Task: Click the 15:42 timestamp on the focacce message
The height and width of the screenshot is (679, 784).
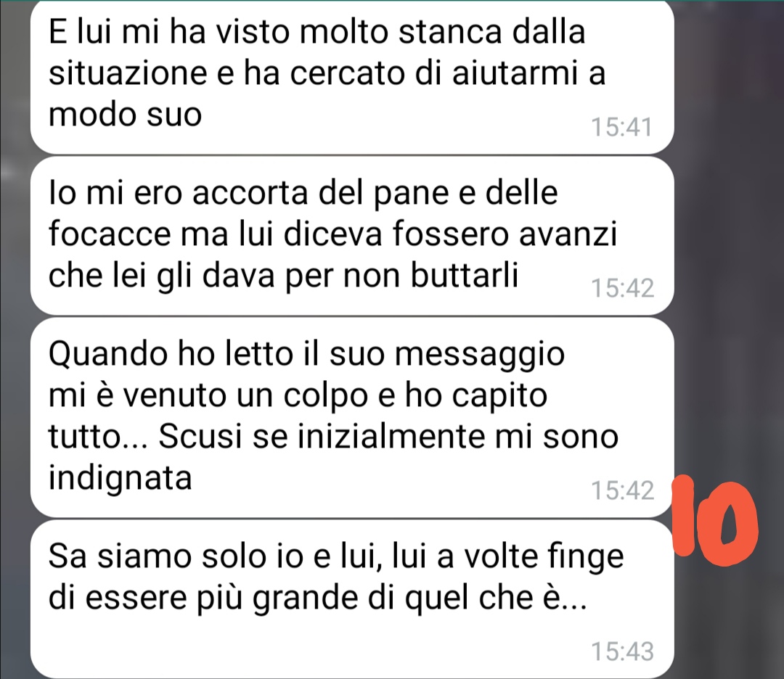Action: (x=623, y=288)
